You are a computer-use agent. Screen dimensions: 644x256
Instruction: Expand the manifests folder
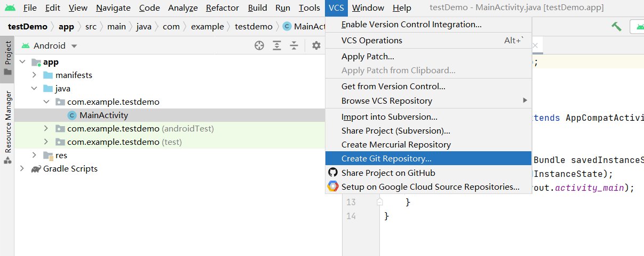tap(34, 75)
